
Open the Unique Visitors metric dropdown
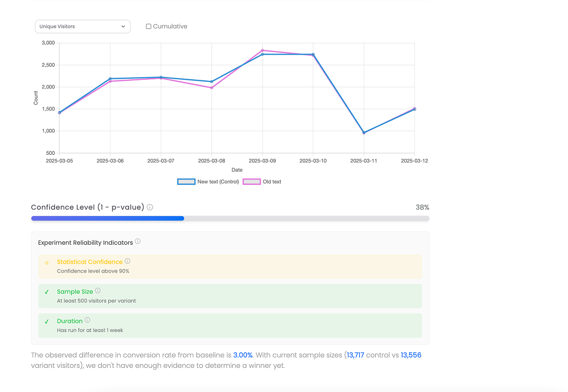pyautogui.click(x=82, y=26)
